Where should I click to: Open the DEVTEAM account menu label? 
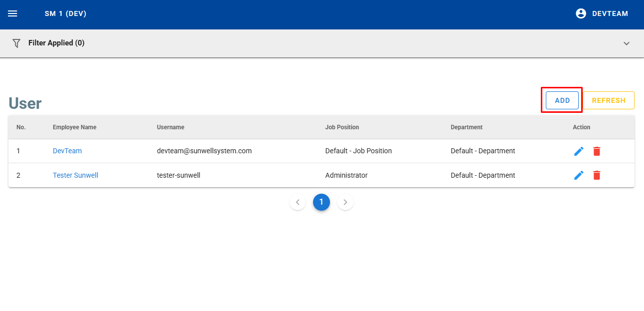tap(610, 14)
